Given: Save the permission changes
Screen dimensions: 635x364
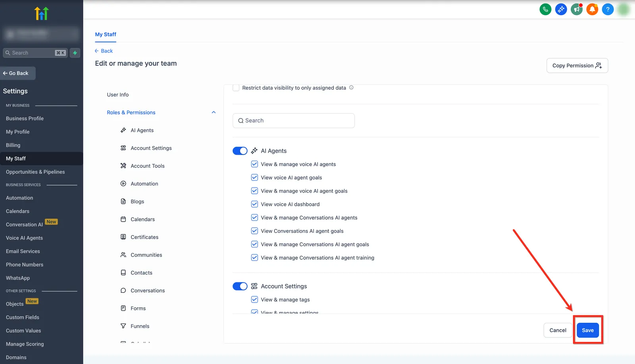Looking at the screenshot, I should pos(588,330).
